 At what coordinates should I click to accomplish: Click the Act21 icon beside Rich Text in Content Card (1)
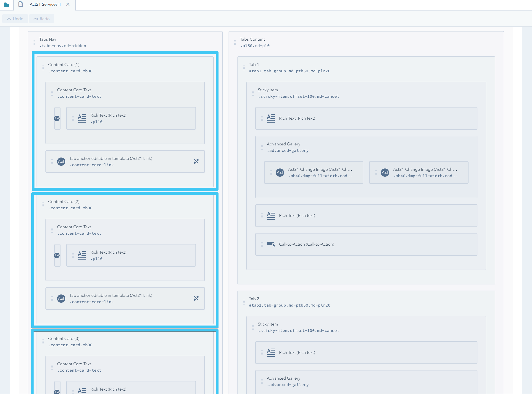[57, 118]
